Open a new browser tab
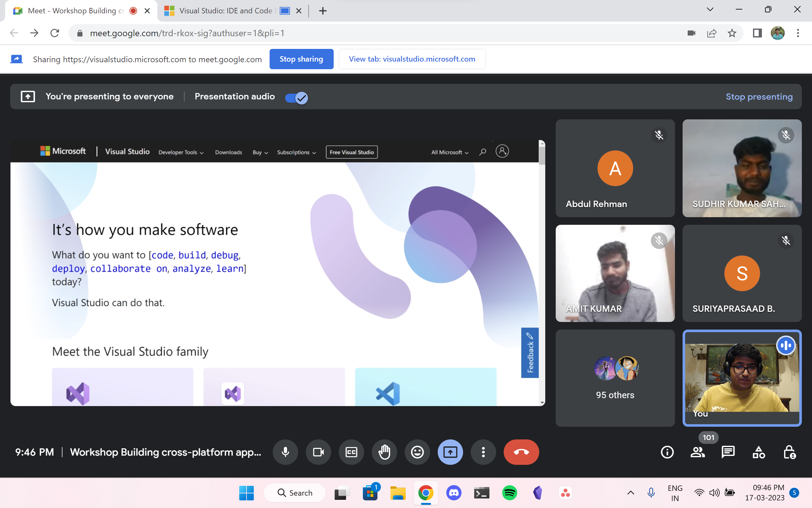 323,11
